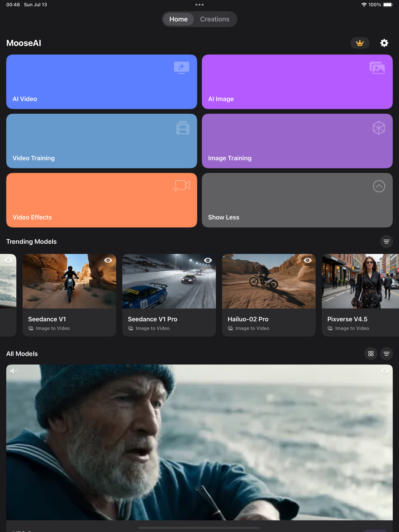Tap the battery indicator in status bar

click(x=388, y=4)
